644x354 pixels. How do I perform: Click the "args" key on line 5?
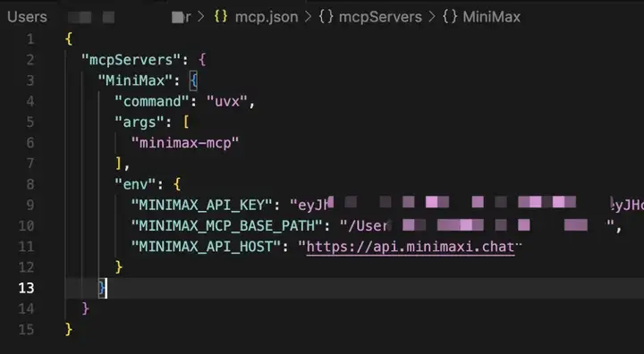pos(140,122)
